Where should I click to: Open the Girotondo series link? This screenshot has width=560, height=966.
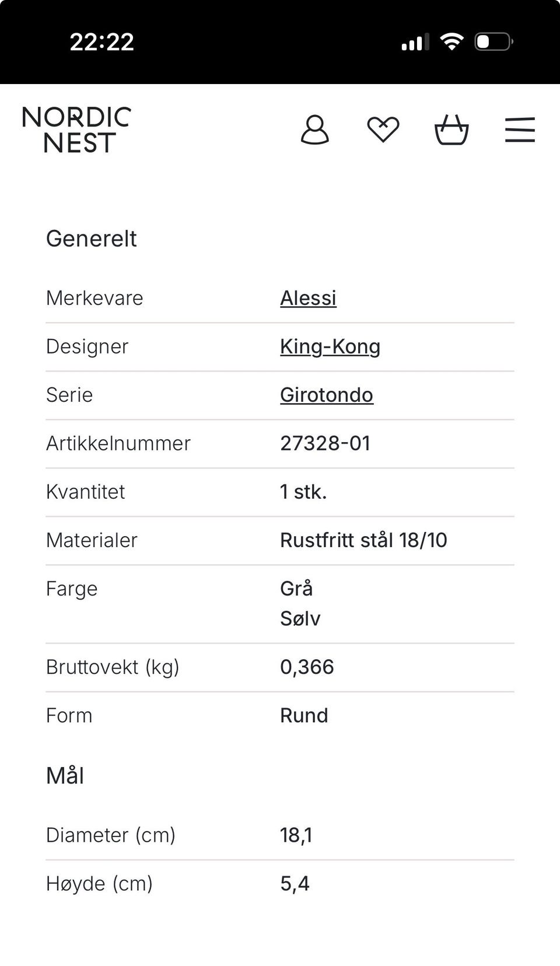pyautogui.click(x=327, y=395)
